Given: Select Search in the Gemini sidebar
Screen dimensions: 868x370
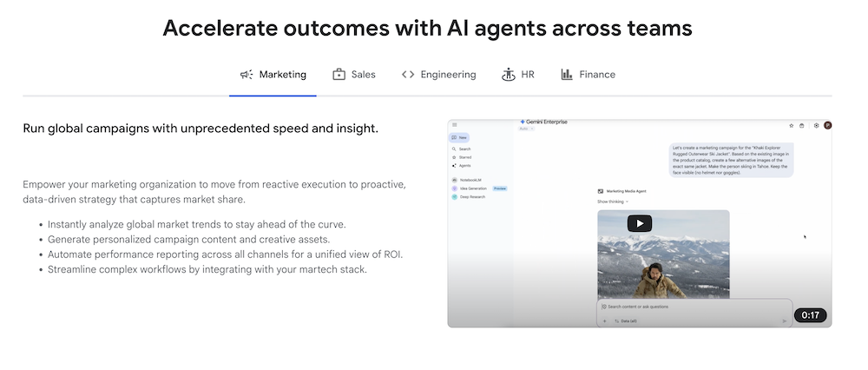Looking at the screenshot, I should (x=464, y=149).
